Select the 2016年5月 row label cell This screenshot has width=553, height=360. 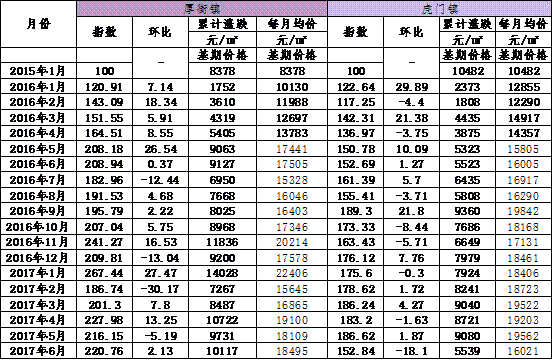point(38,148)
